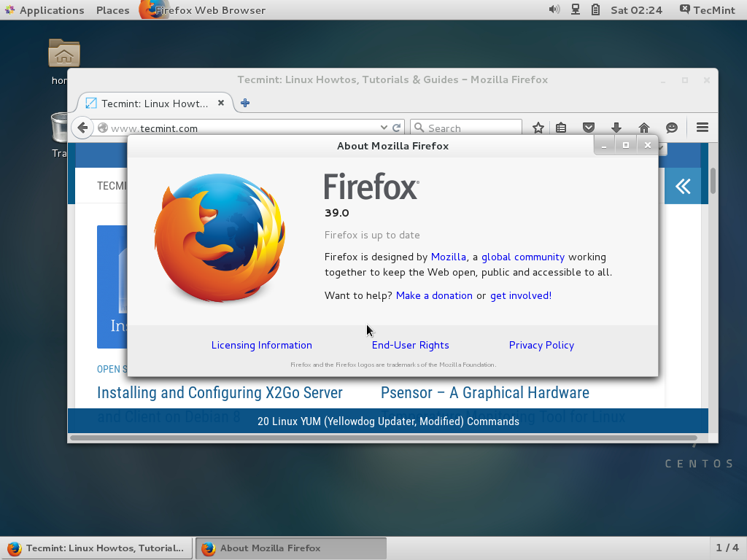The width and height of the screenshot is (747, 560).
Task: Follow the global community link
Action: click(x=522, y=257)
